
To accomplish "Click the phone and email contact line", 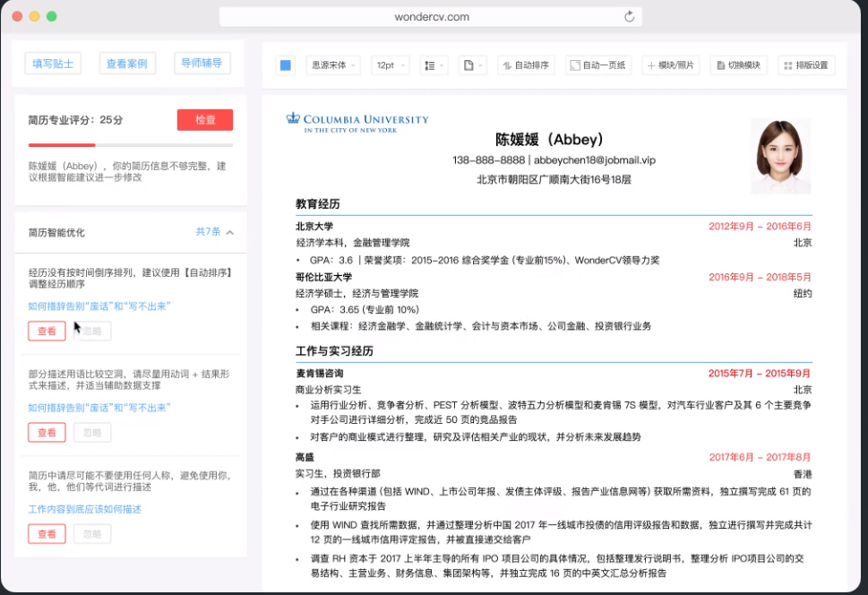I will [554, 160].
